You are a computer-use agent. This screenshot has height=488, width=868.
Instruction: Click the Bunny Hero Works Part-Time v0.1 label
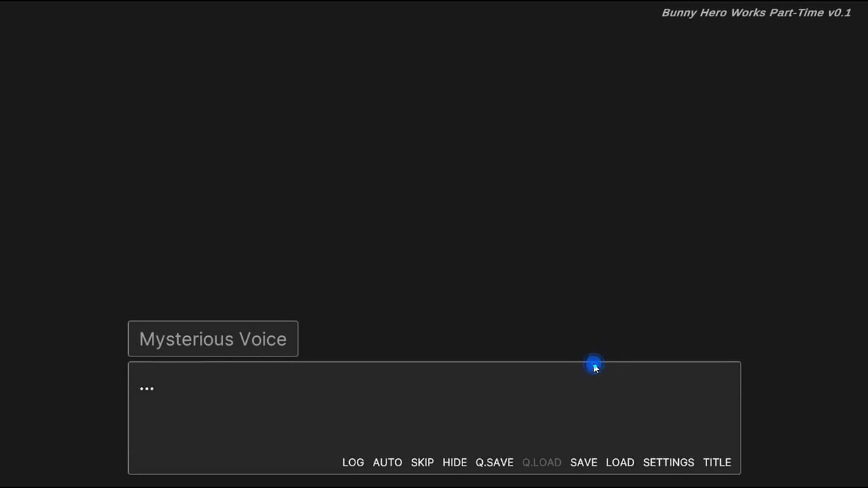point(756,13)
